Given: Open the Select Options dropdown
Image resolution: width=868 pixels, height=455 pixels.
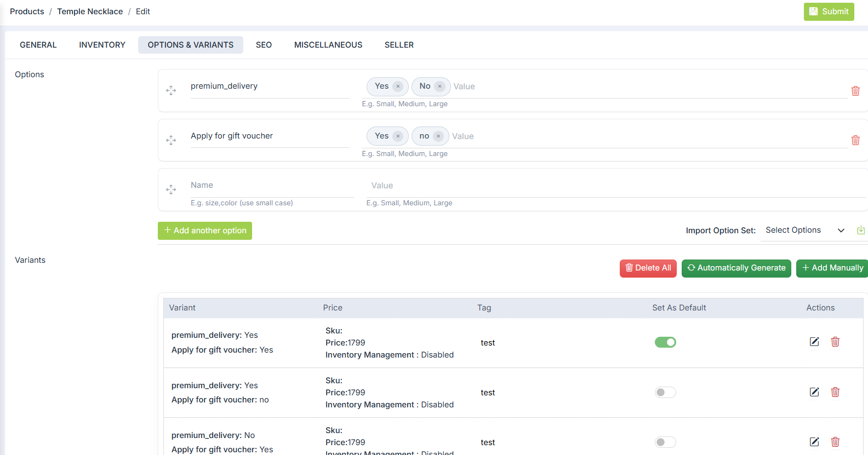Looking at the screenshot, I should 805,231.
